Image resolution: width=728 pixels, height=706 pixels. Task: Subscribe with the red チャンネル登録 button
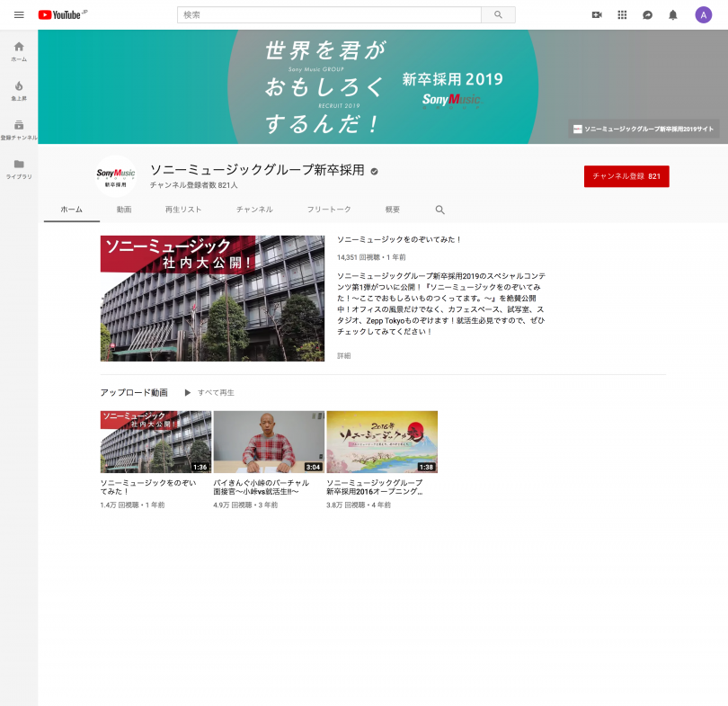626,176
